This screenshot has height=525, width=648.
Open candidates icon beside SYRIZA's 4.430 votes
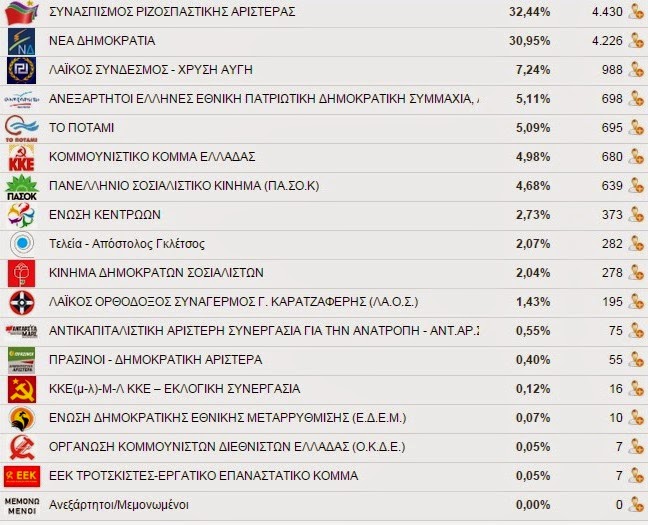pyautogui.click(x=636, y=12)
